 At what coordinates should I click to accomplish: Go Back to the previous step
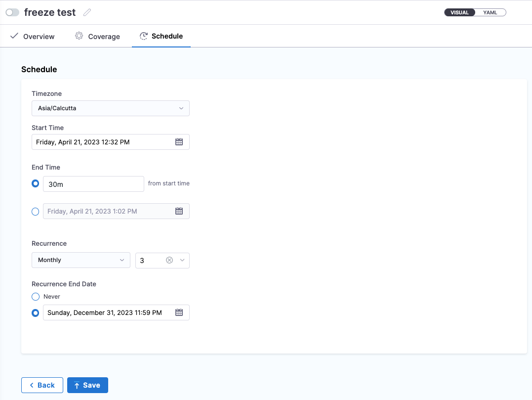(x=42, y=385)
